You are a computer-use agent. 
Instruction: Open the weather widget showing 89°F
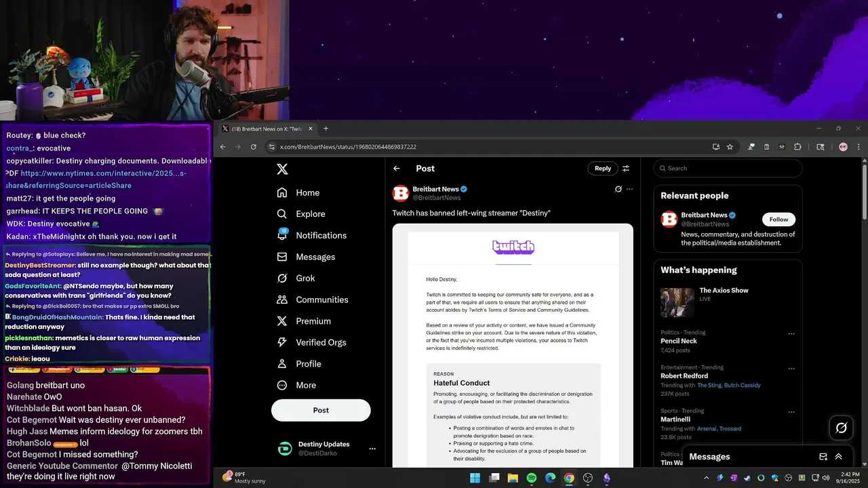tap(245, 478)
